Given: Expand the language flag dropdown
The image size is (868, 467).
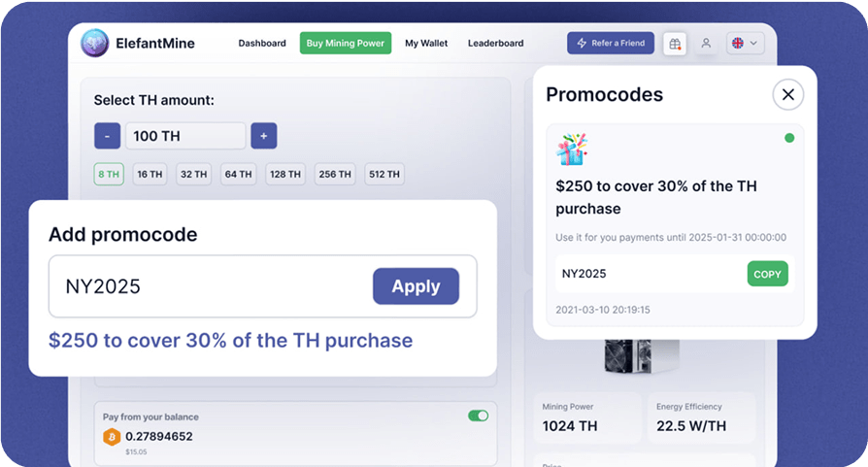Looking at the screenshot, I should tap(745, 44).
